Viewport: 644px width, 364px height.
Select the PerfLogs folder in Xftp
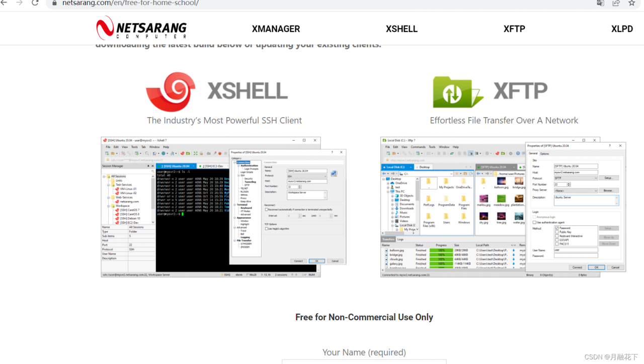pos(429,200)
